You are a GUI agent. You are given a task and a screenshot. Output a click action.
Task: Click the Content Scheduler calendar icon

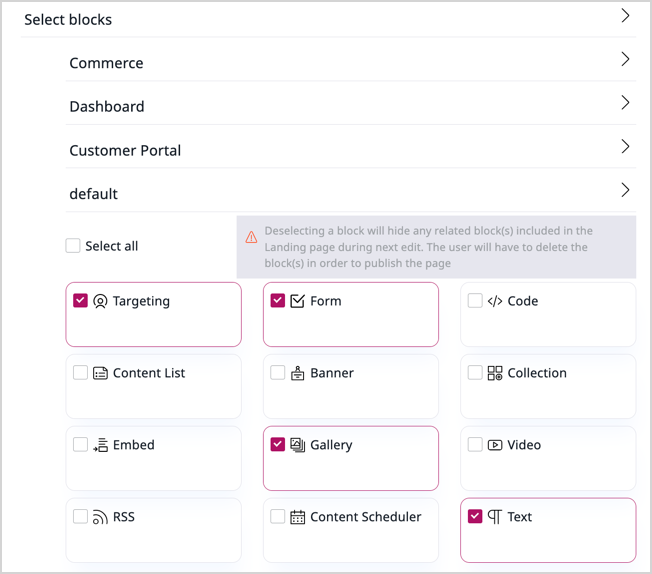point(297,517)
